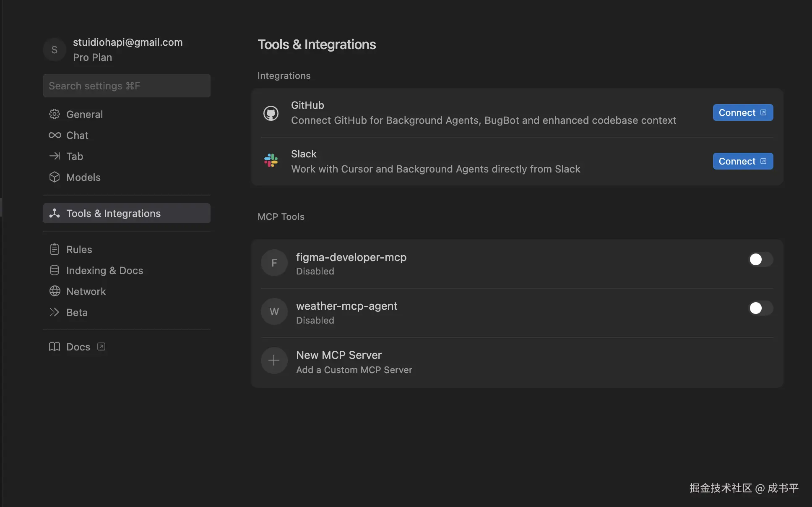Screen dimensions: 812x507
Task: Click the GitHub logo icon
Action: pos(271,113)
